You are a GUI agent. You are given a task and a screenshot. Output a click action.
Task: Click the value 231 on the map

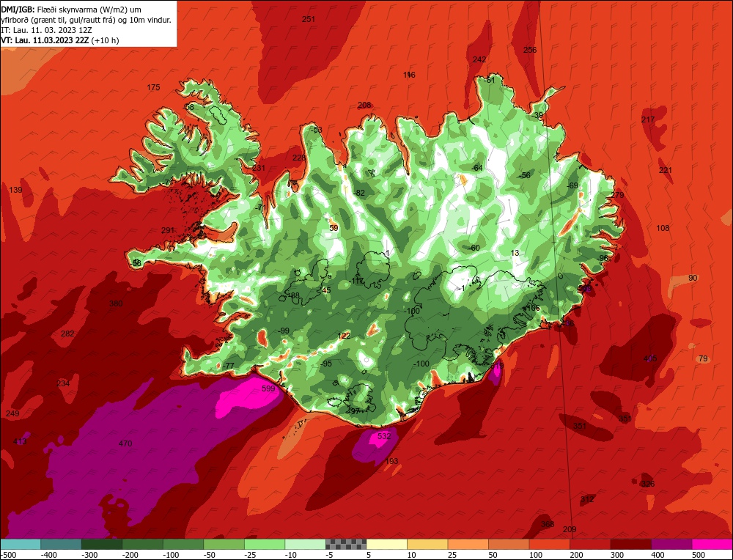click(x=259, y=169)
